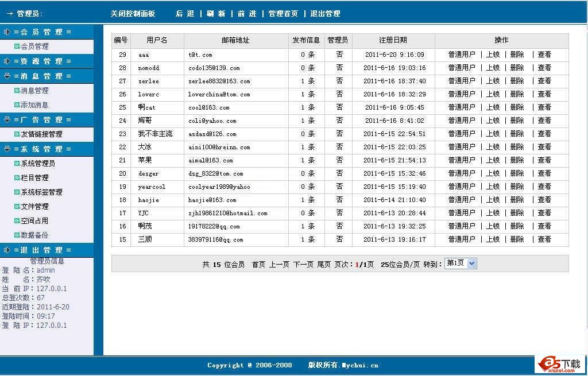Click 下一页 pagination link
The width and height of the screenshot is (588, 376).
click(x=303, y=264)
